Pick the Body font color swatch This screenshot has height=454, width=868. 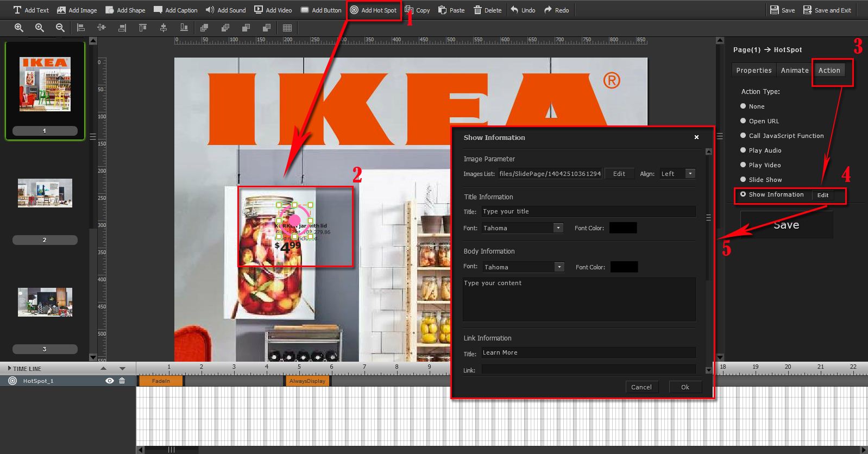pos(624,267)
